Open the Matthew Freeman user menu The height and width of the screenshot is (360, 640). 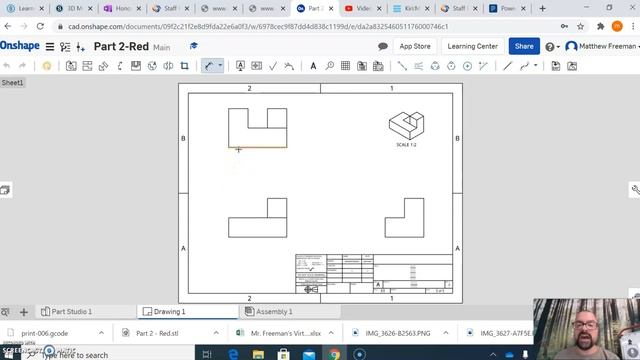(x=602, y=46)
